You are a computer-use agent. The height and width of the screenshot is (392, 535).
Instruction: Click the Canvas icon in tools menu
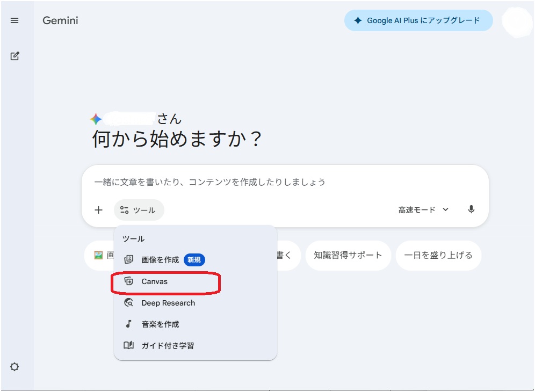coord(128,281)
